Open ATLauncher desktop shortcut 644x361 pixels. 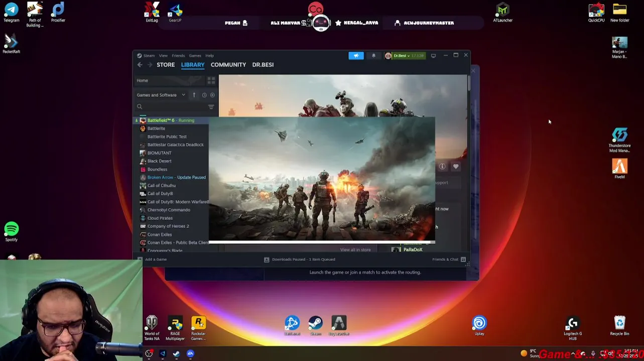coord(502,13)
